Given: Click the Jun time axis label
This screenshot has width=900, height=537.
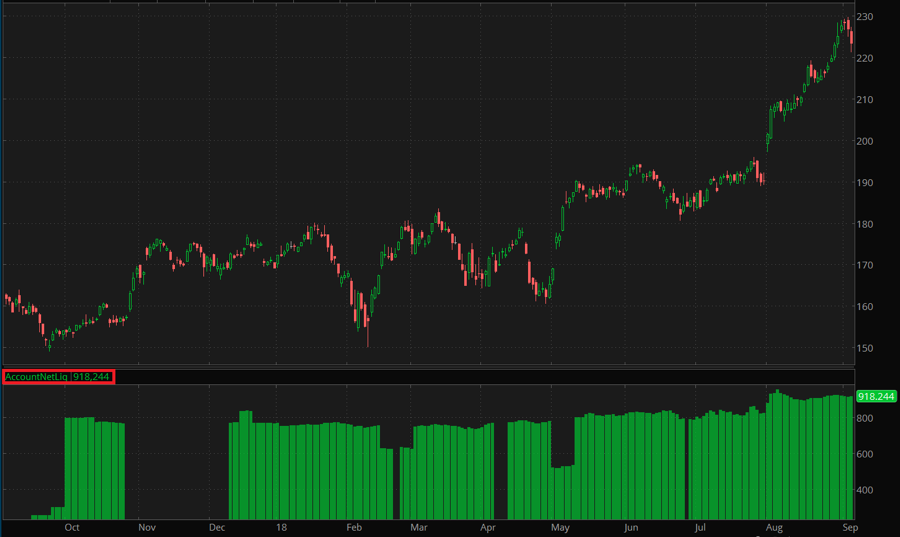Looking at the screenshot, I should 631,526.
